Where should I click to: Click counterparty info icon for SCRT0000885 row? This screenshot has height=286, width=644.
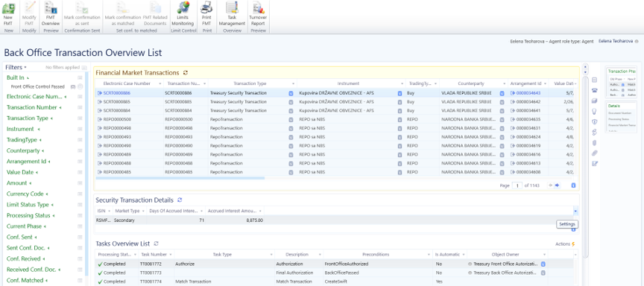pyautogui.click(x=502, y=102)
